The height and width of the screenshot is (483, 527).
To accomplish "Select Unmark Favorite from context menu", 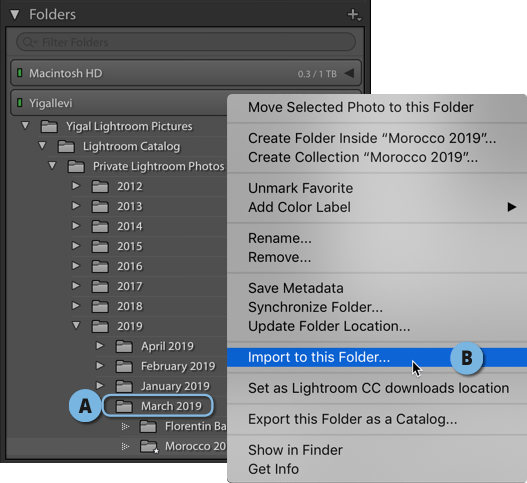I will [300, 188].
